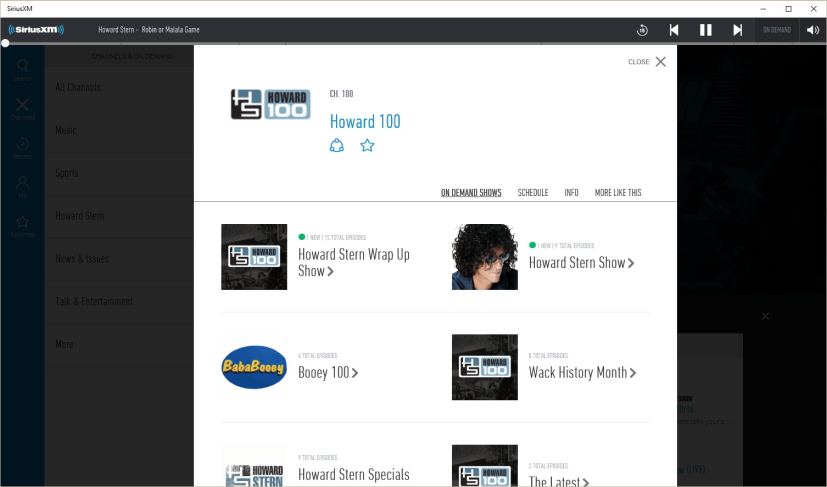The image size is (827, 487).
Task: Open Howard Stern Wrap Up Show episodes
Action: point(353,262)
